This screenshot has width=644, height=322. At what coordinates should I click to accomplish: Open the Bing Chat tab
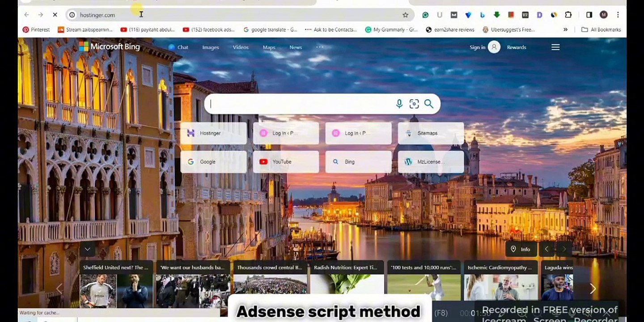[x=178, y=47]
